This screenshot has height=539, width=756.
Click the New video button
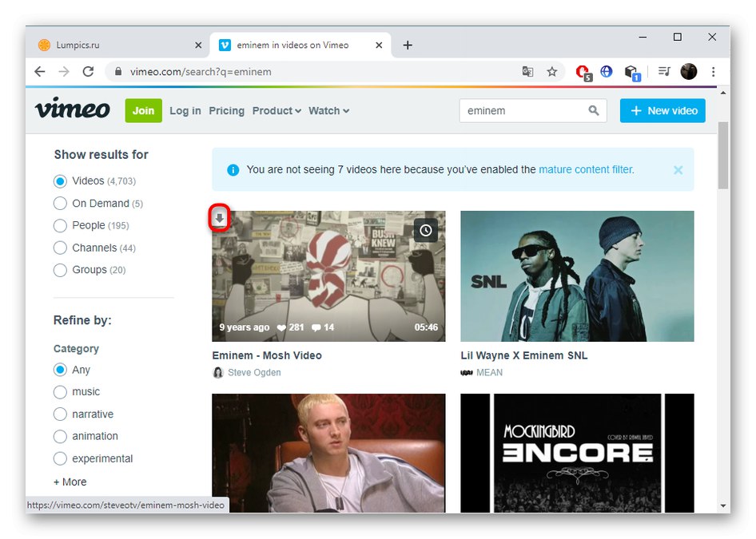[662, 111]
